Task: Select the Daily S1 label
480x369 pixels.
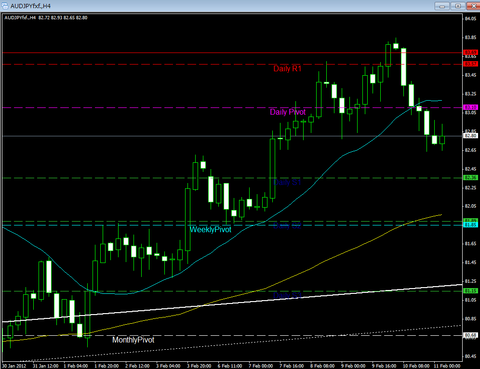Action: [287, 182]
